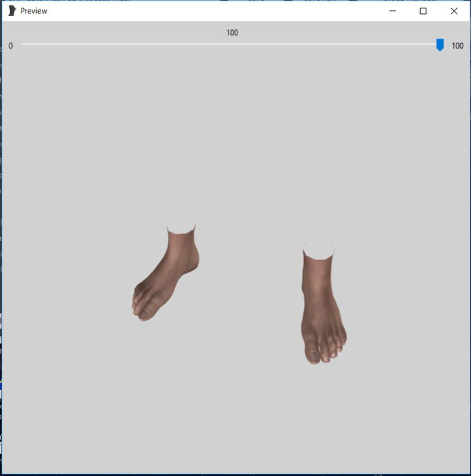Screen dimensions: 471x476
Task: Minimize the Preview window
Action: coord(392,11)
